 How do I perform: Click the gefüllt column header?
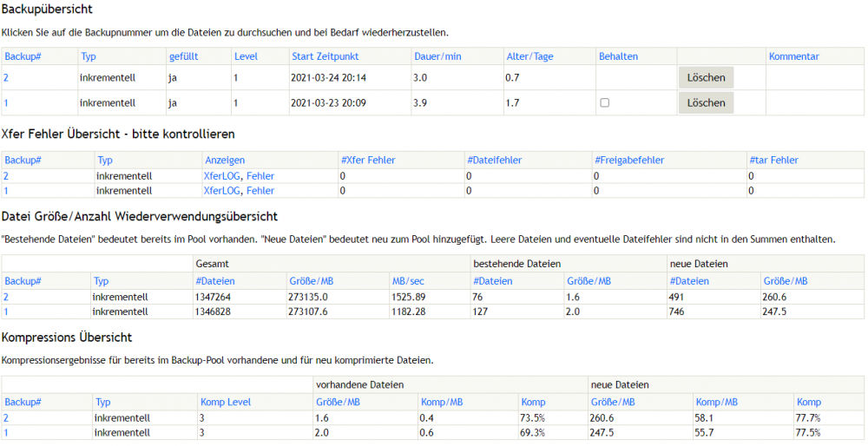point(184,56)
